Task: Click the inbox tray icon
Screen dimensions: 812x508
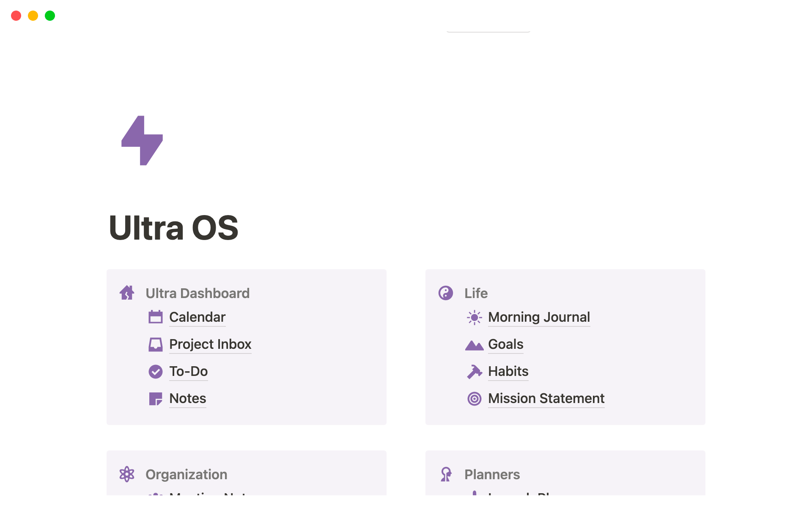Action: click(156, 344)
